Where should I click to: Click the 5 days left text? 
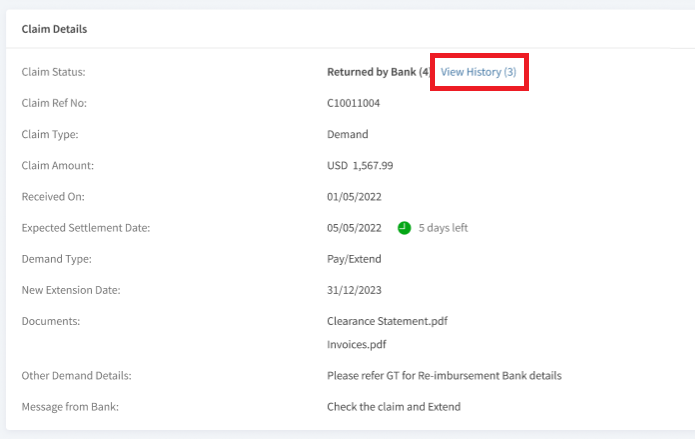(x=443, y=228)
